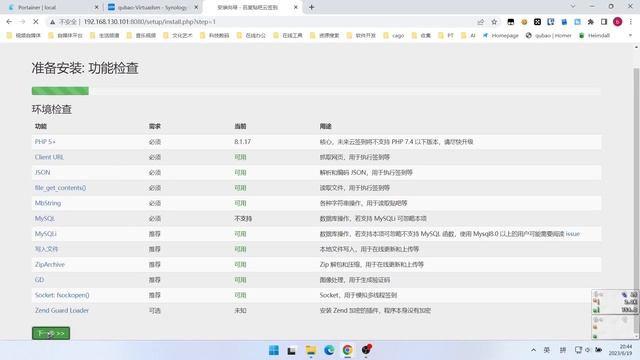Viewport: 640px width, 360px height.
Task: Click the first black extension icon
Action: [x=511, y=22]
